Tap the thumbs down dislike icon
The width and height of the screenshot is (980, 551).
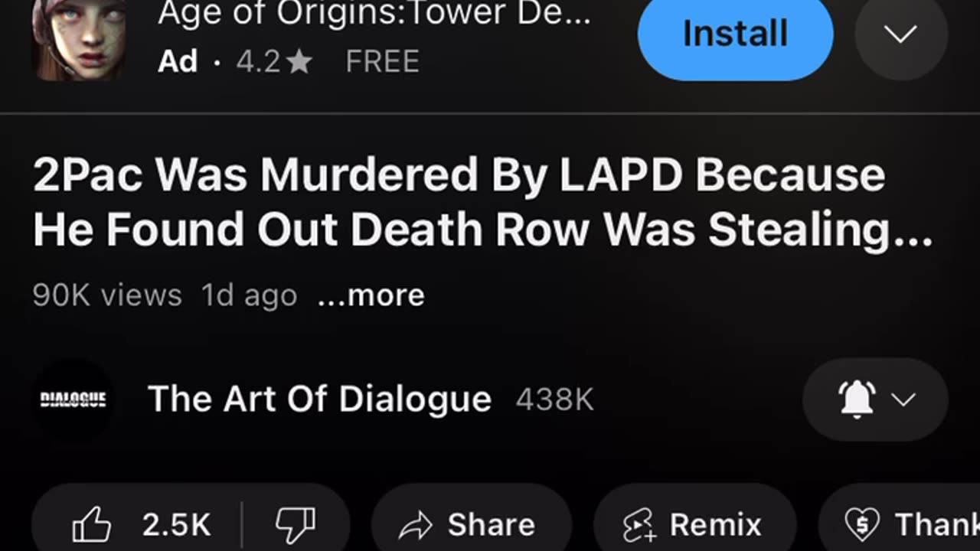click(x=295, y=525)
